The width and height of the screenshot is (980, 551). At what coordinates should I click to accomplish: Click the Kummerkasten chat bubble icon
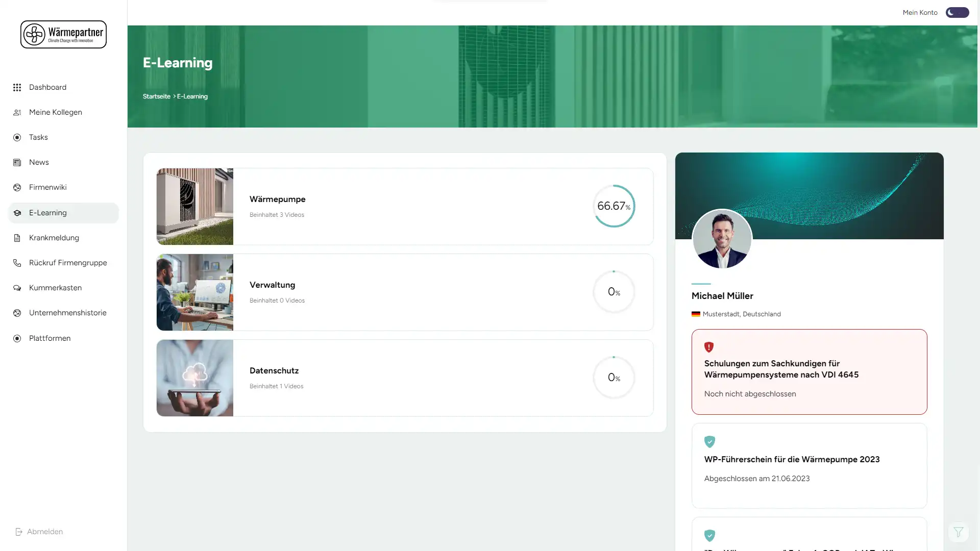pos(17,288)
